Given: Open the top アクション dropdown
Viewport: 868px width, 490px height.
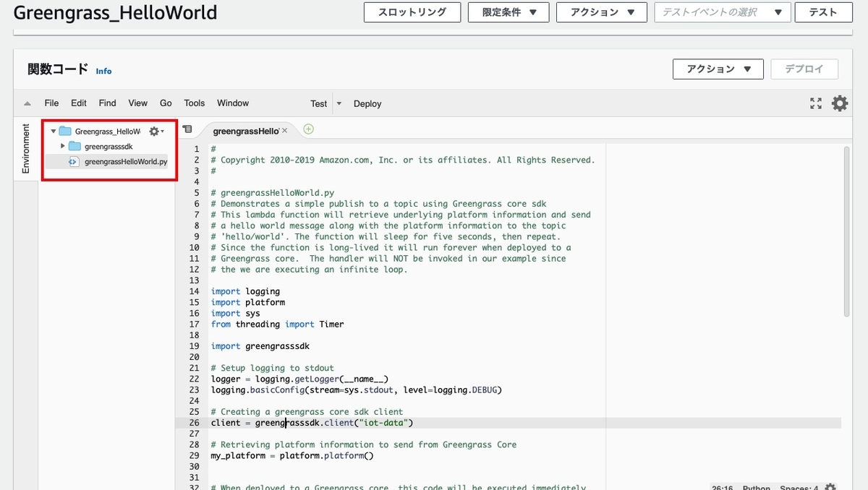Looking at the screenshot, I should (x=601, y=12).
